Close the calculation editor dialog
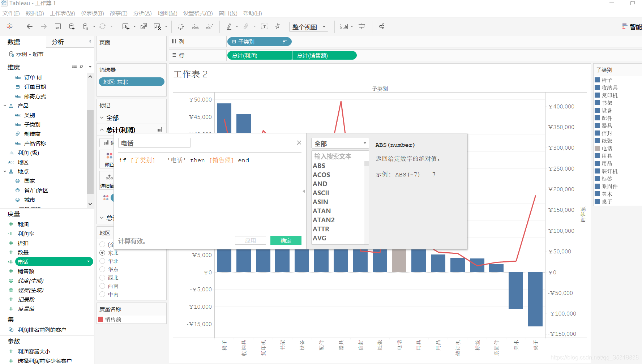 click(x=299, y=143)
